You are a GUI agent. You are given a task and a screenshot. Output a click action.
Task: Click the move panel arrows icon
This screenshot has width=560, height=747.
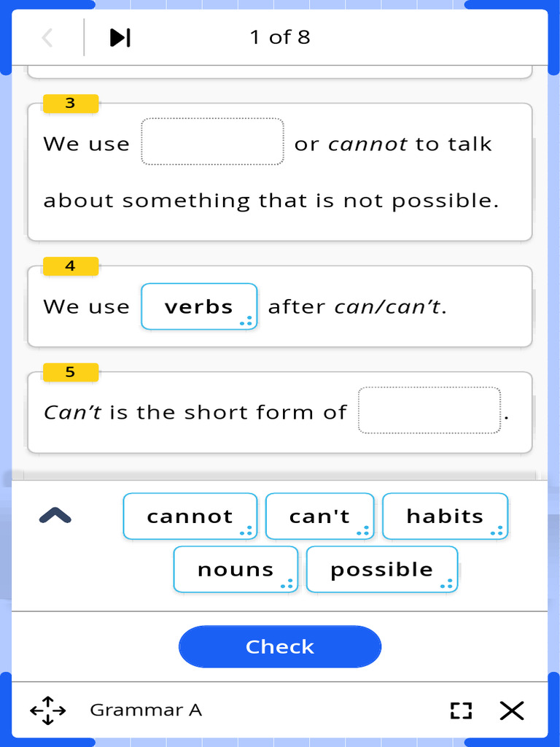(47, 711)
